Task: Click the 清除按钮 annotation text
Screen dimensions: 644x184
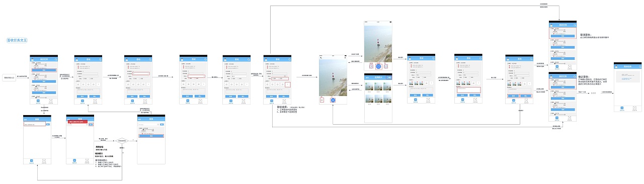Action: tap(99, 147)
